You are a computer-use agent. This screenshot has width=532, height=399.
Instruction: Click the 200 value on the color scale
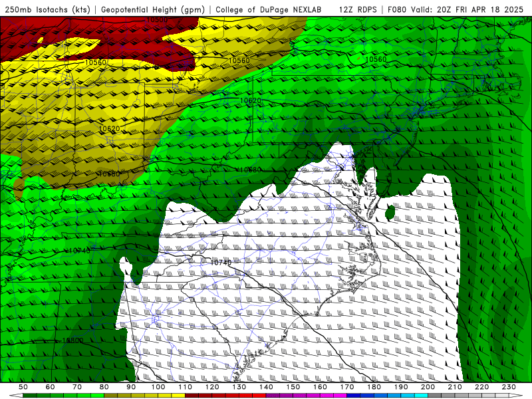(428, 387)
